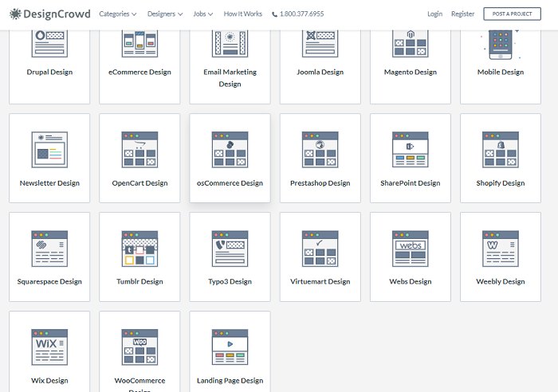Click the Magento Design label

point(411,72)
